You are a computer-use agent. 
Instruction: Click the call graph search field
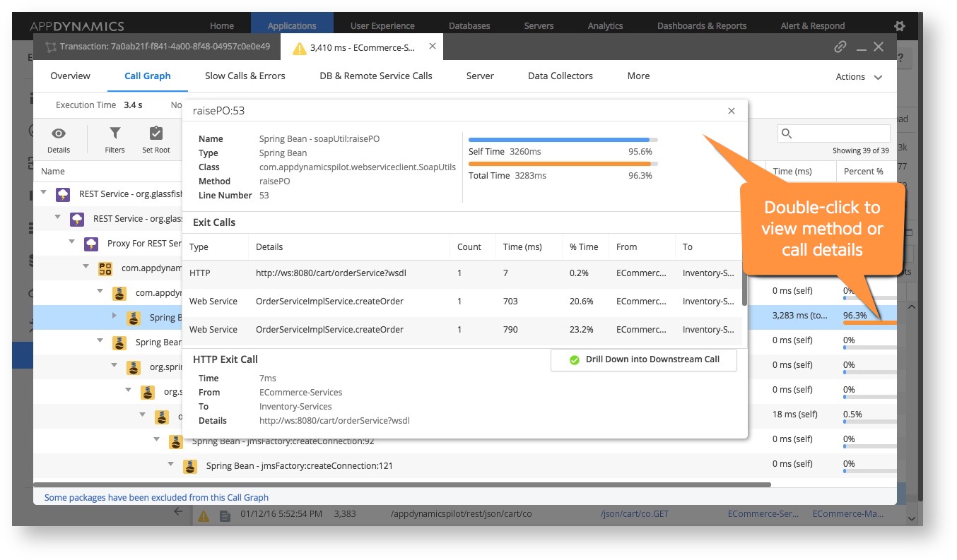pos(834,133)
